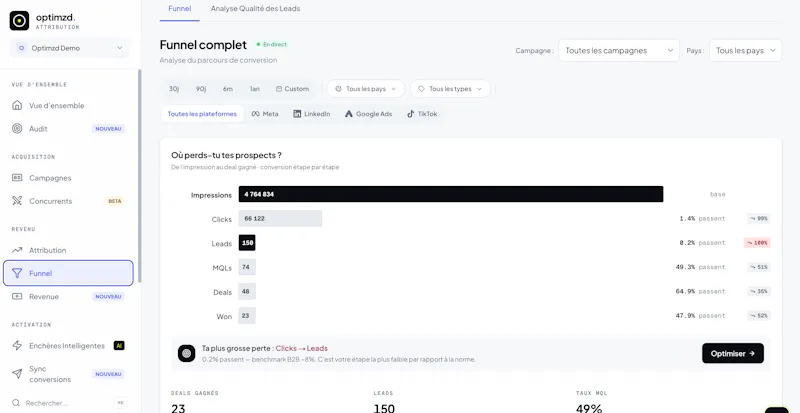Click the Campagnes sidebar icon

(17, 178)
